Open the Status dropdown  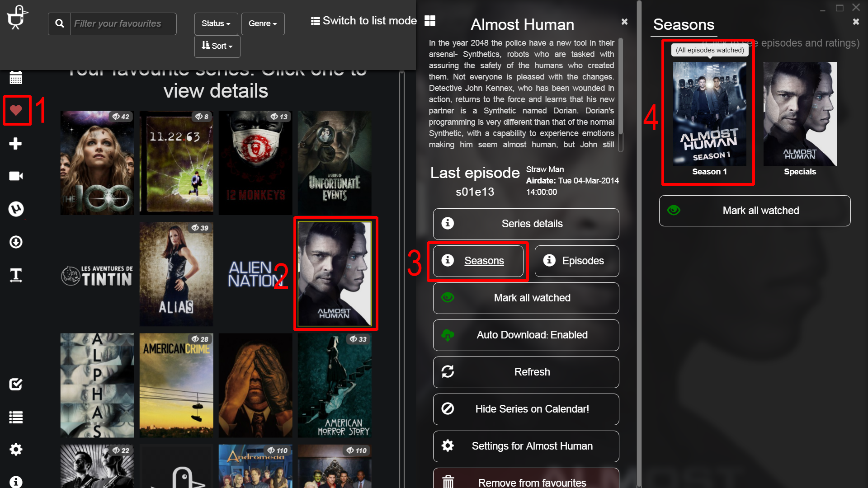[x=216, y=23]
